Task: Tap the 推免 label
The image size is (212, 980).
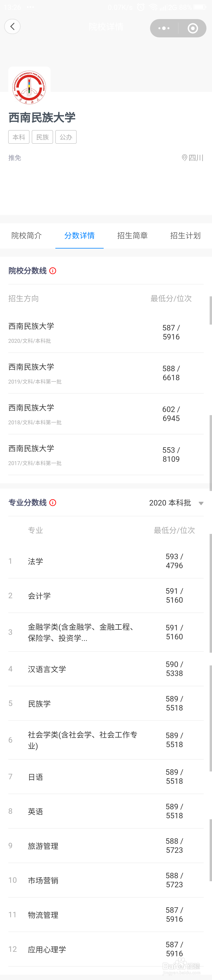Action: (x=15, y=158)
